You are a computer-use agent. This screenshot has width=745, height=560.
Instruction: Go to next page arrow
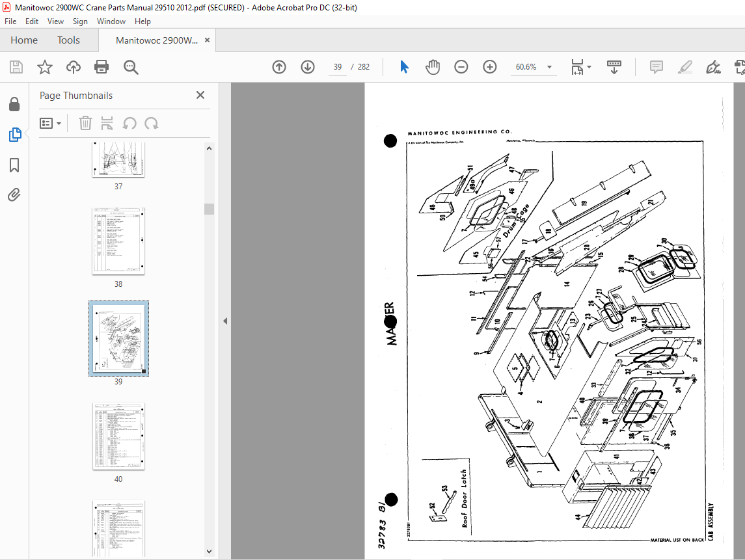(307, 67)
